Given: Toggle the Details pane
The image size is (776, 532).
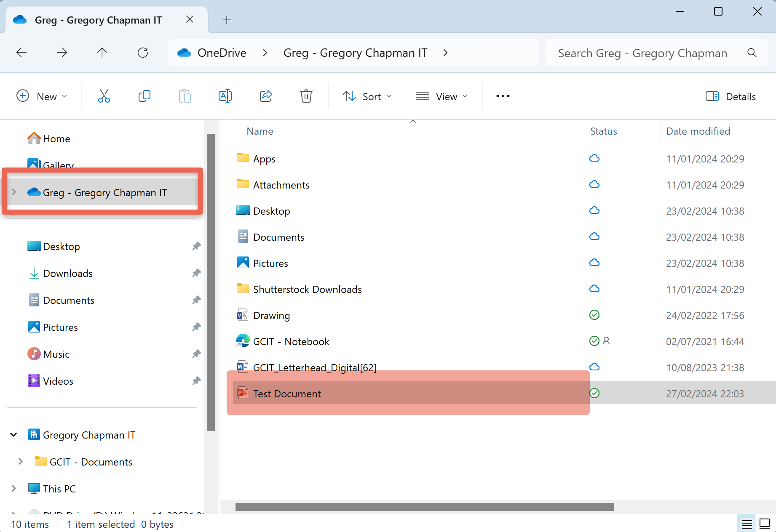Looking at the screenshot, I should click(731, 96).
